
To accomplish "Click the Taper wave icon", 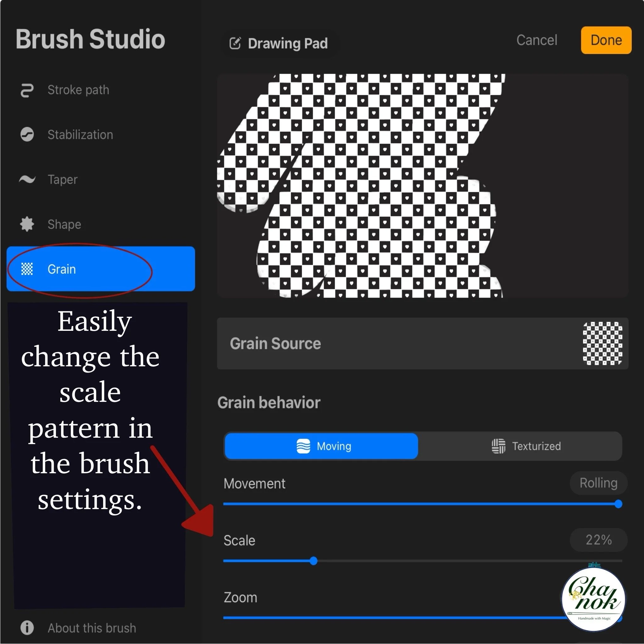I will tap(27, 179).
